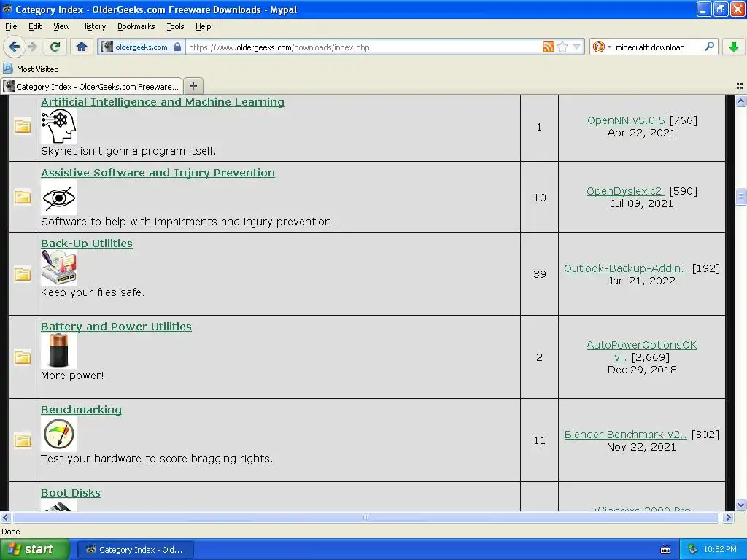
Task: Click the date Jan 21, 2022
Action: coord(641,281)
